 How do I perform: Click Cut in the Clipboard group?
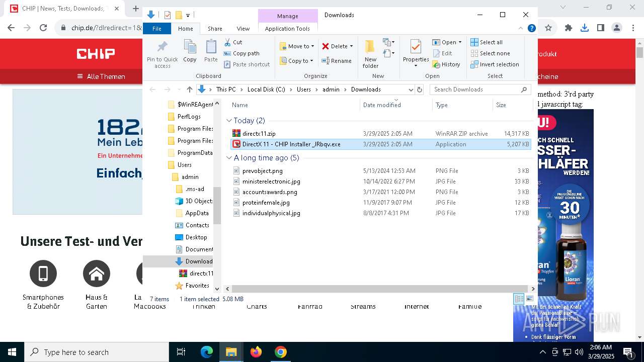point(233,42)
